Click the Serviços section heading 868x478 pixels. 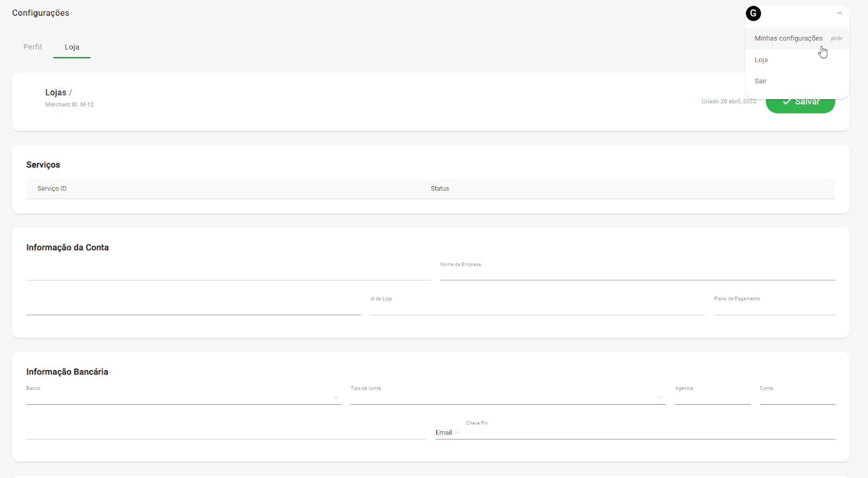43,165
